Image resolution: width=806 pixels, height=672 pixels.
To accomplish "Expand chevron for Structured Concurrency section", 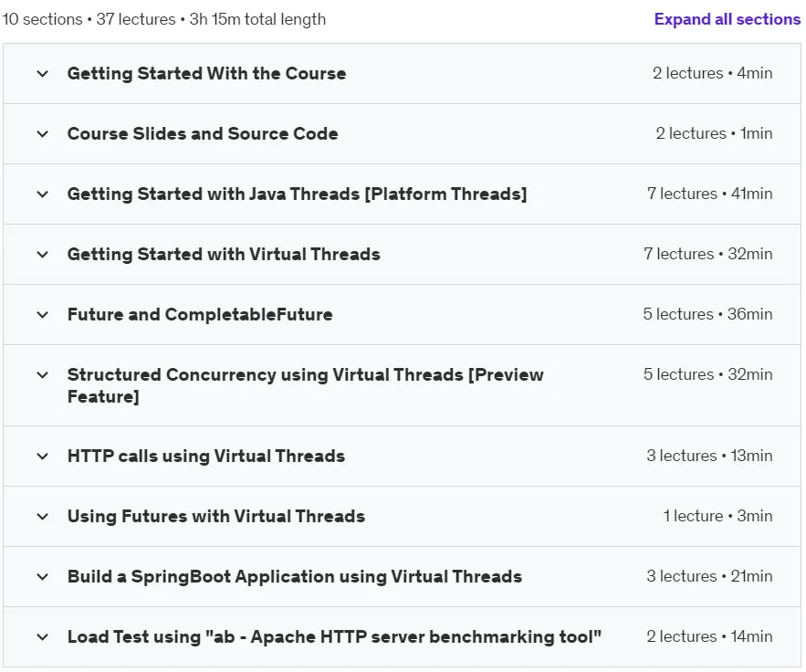I will point(43,375).
